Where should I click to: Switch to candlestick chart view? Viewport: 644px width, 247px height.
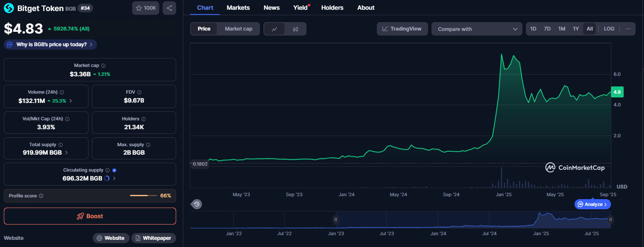pyautogui.click(x=296, y=29)
